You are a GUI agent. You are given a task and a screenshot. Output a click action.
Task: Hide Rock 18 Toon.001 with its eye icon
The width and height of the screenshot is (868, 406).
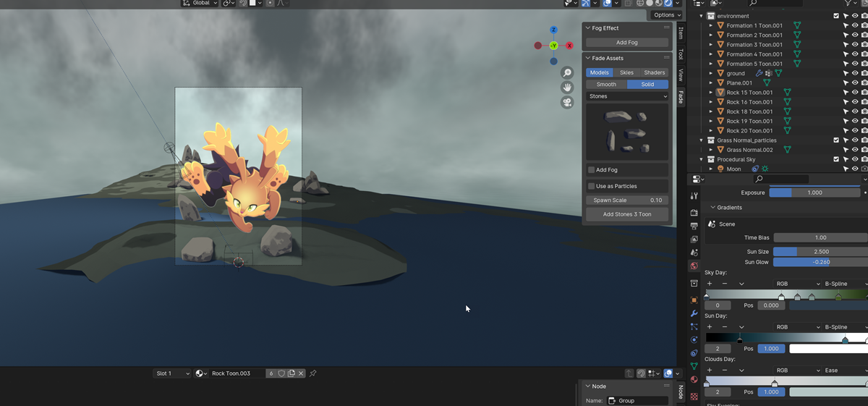click(x=855, y=111)
